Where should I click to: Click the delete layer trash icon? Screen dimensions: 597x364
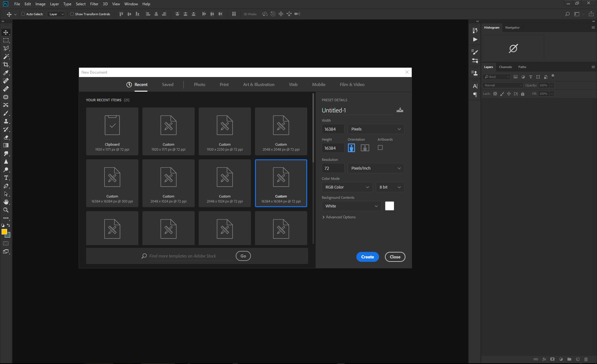586,359
